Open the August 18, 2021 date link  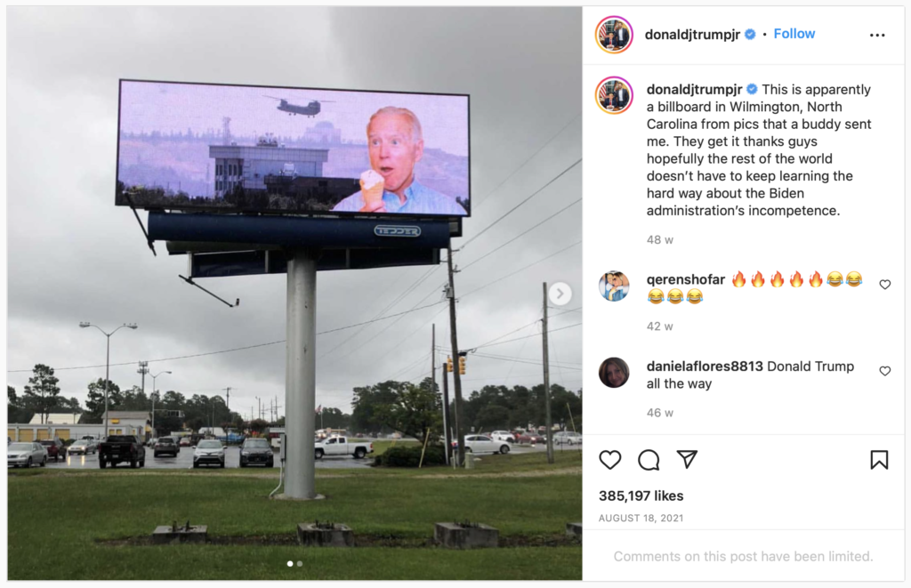click(x=641, y=518)
